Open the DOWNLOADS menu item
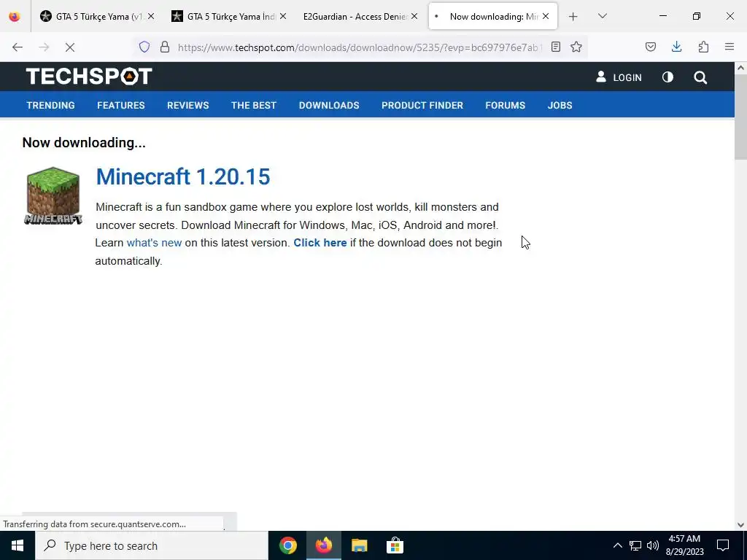 tap(329, 105)
